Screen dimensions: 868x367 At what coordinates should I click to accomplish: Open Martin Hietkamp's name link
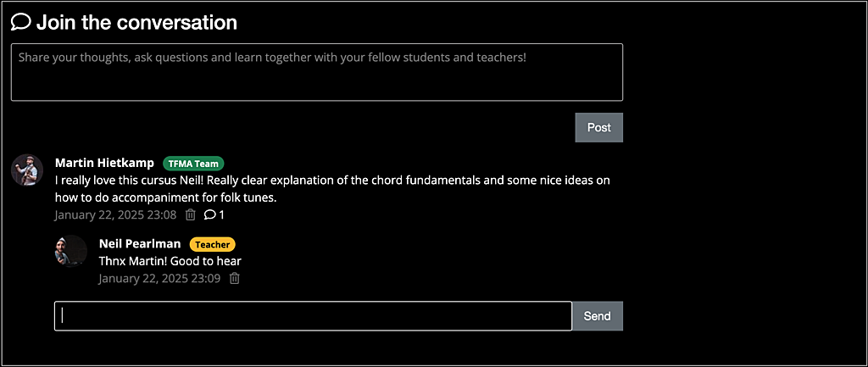(105, 163)
